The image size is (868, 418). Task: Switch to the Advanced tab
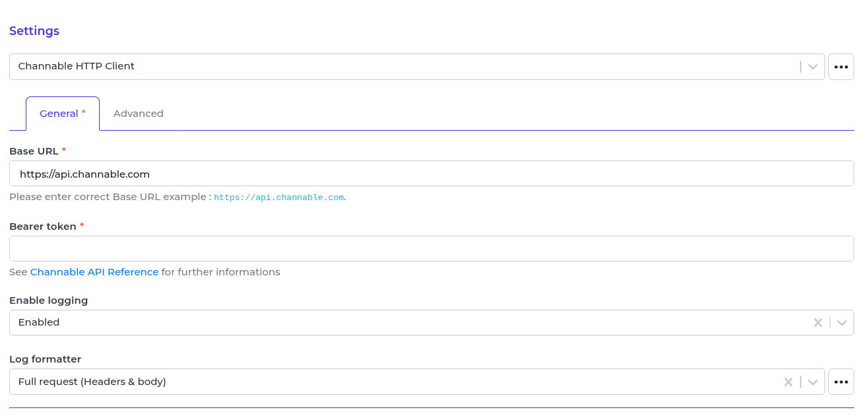point(138,114)
